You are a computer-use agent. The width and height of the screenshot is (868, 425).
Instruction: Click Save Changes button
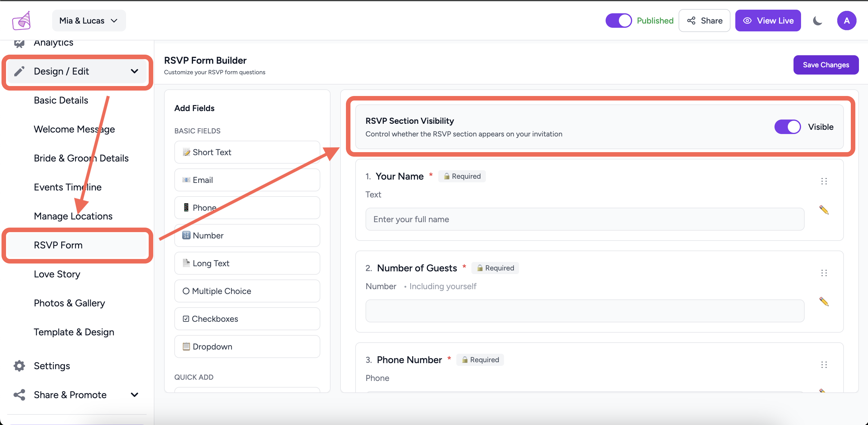[x=826, y=65]
